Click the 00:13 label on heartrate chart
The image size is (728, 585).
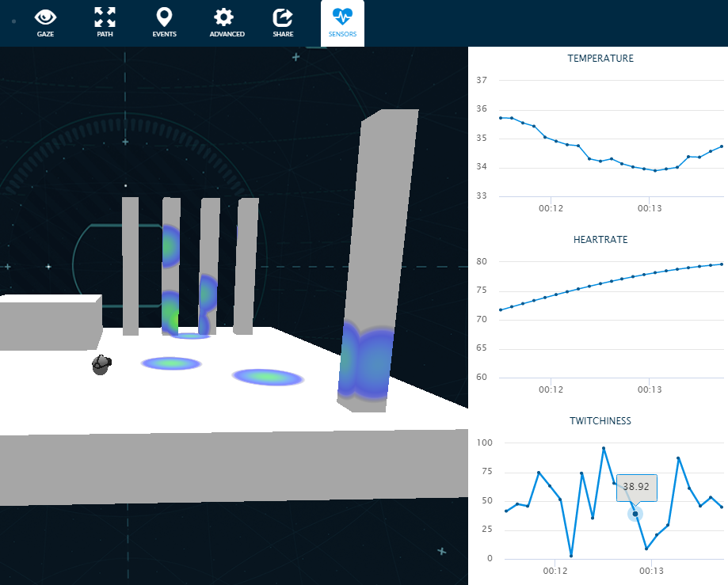[649, 389]
